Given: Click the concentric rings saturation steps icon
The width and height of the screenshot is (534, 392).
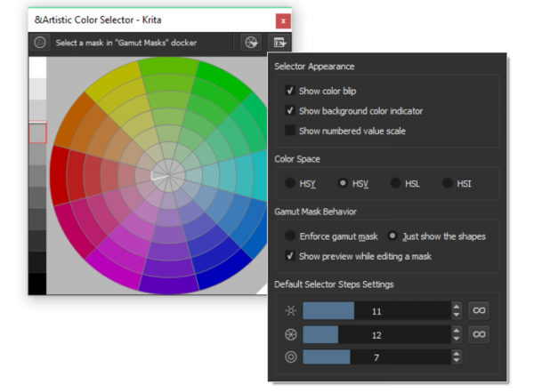Looking at the screenshot, I should click(x=289, y=357).
